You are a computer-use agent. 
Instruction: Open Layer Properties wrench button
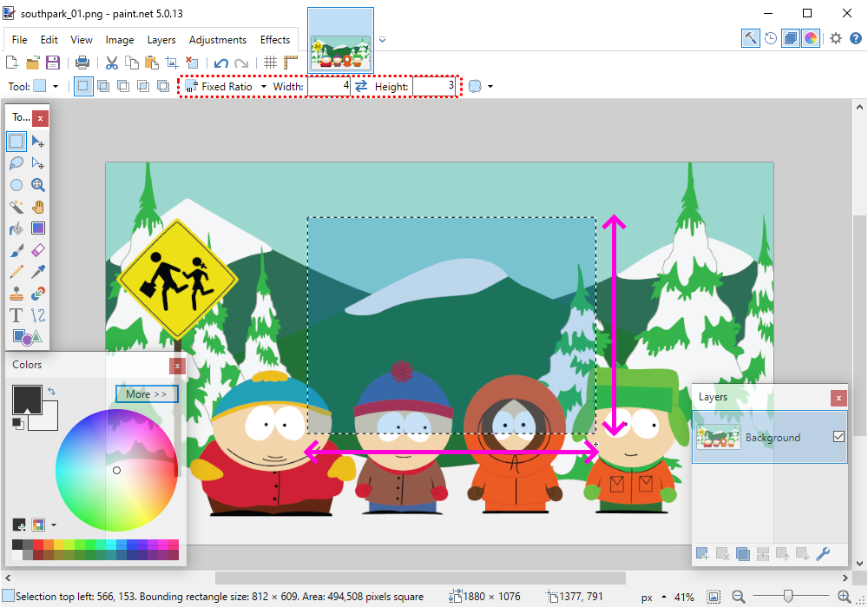pyautogui.click(x=823, y=554)
